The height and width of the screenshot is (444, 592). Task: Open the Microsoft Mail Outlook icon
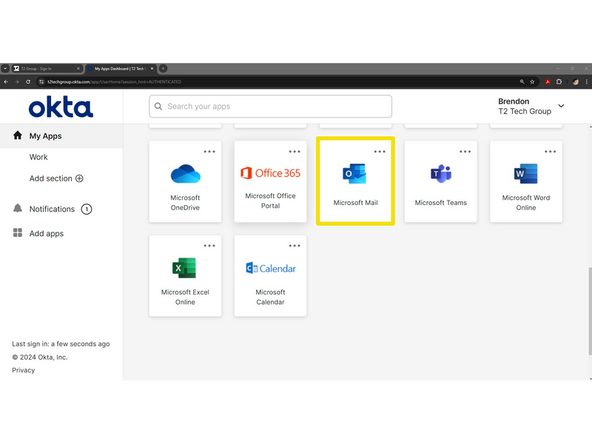[x=355, y=174]
